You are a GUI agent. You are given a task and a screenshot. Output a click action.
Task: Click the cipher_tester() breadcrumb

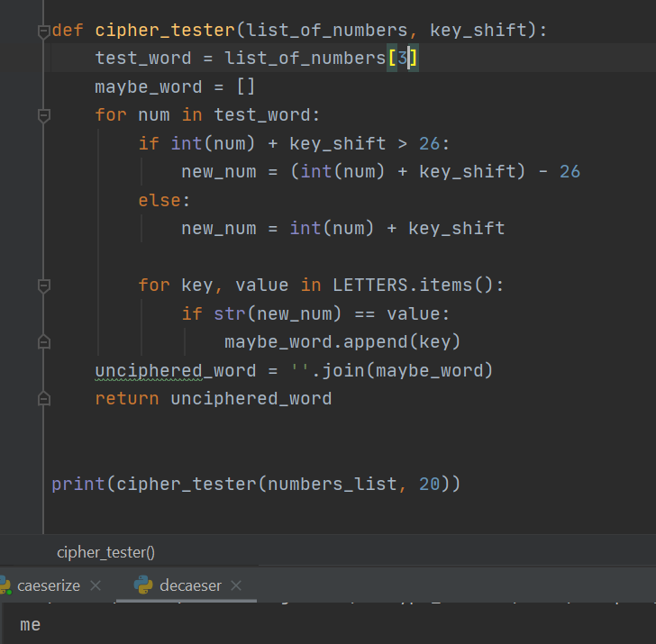(x=105, y=552)
